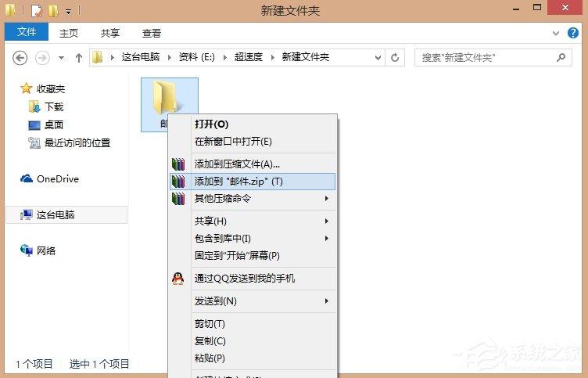The image size is (588, 378).
Task: Click the back navigation arrow
Action: [20, 58]
